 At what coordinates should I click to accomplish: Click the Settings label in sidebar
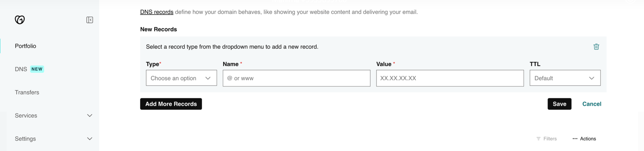point(25,139)
